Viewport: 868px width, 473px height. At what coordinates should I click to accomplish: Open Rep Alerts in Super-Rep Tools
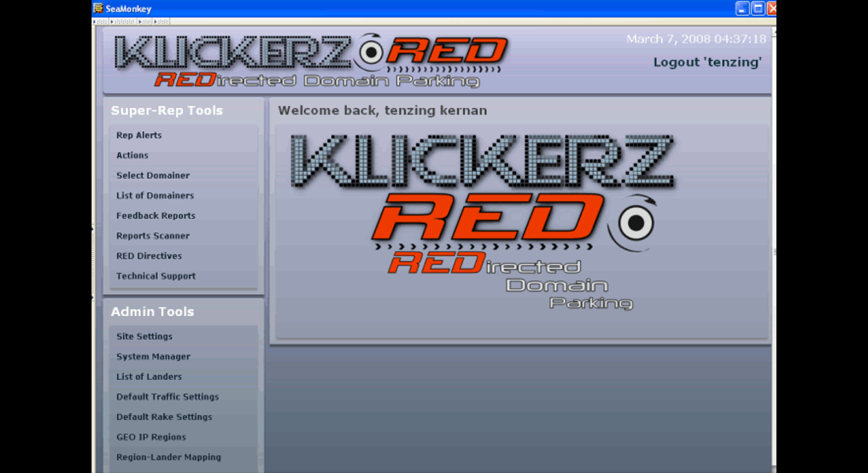coord(139,136)
